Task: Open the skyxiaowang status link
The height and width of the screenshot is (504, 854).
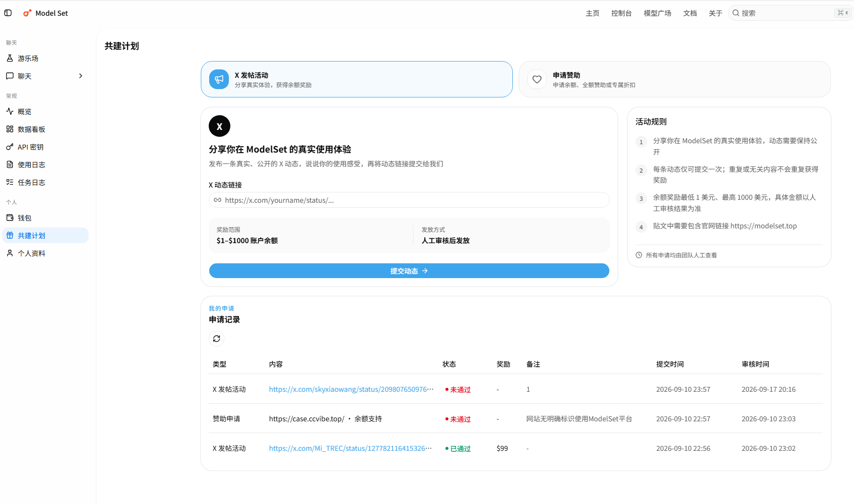Action: [351, 389]
